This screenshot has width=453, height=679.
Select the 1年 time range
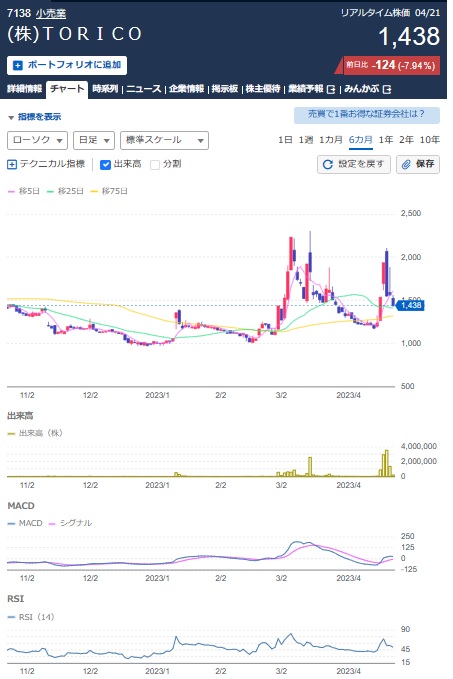pos(386,140)
